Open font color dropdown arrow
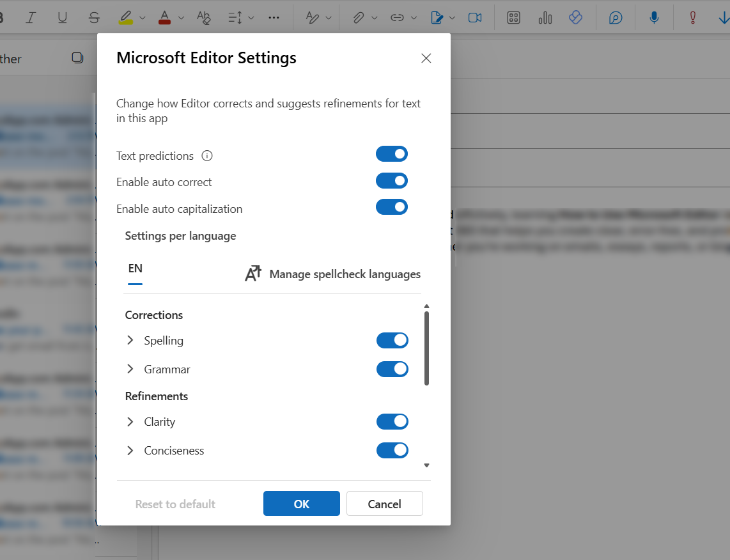The height and width of the screenshot is (560, 730). pos(181,18)
